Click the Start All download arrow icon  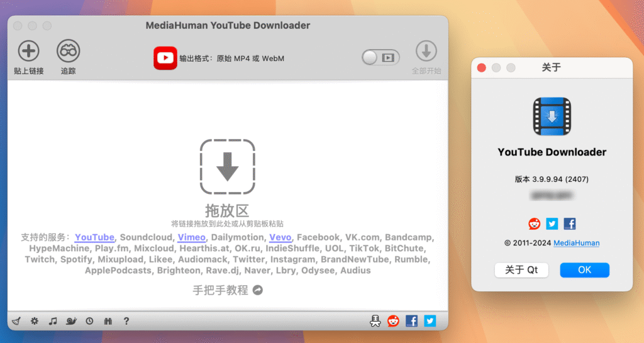426,51
